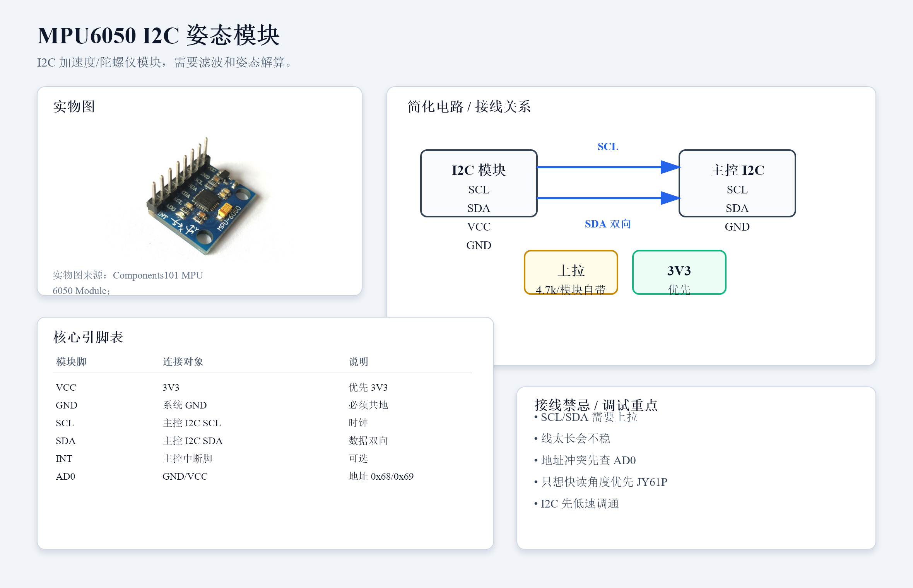Click the "简化电路 / 接线关系" heading

pos(469,106)
